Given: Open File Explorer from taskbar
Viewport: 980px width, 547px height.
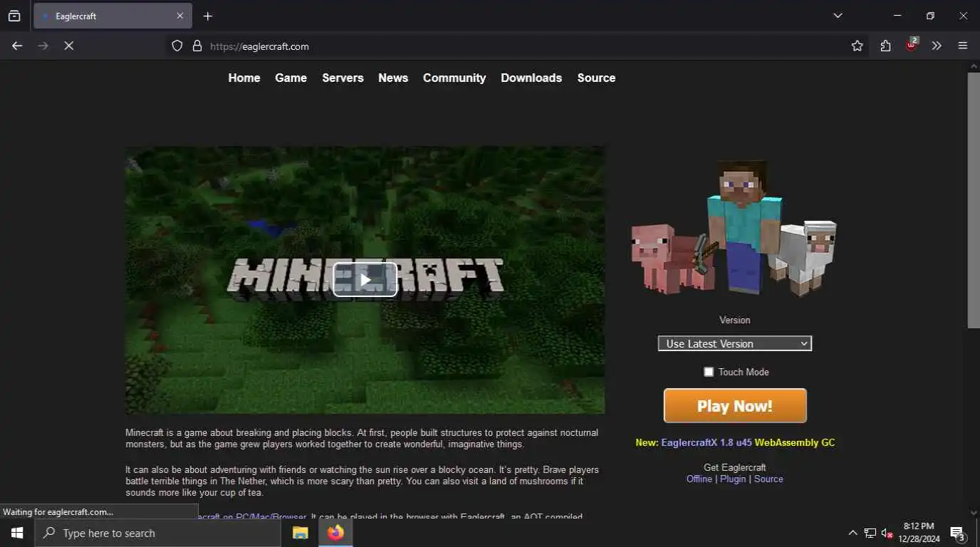Looking at the screenshot, I should click(x=301, y=533).
